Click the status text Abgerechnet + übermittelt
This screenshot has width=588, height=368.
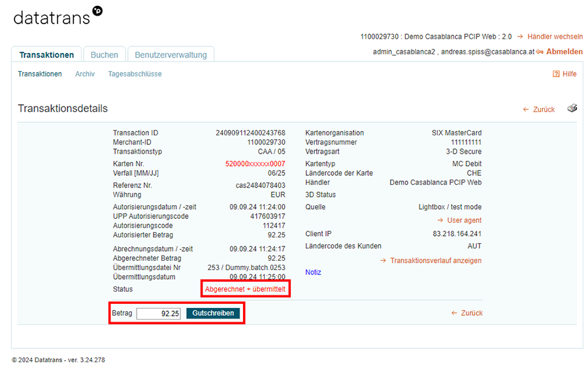click(x=245, y=289)
